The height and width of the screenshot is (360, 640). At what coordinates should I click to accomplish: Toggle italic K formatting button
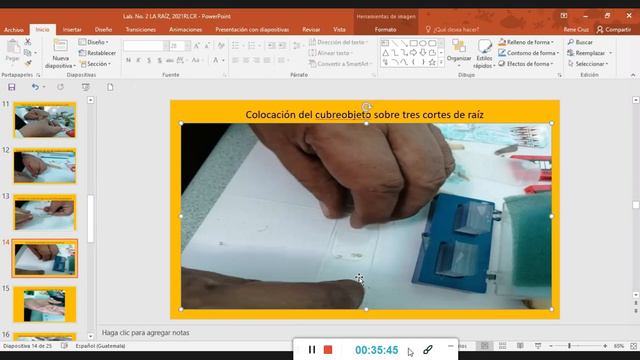point(138,60)
